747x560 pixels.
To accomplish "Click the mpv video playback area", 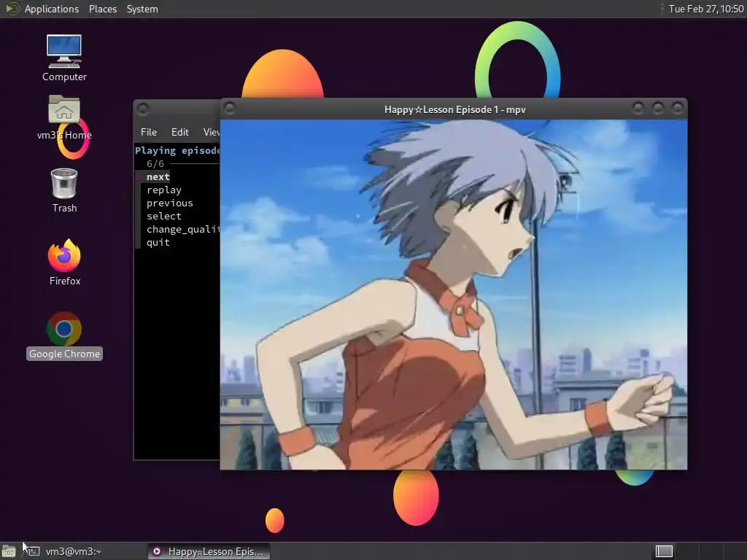I will tap(454, 295).
